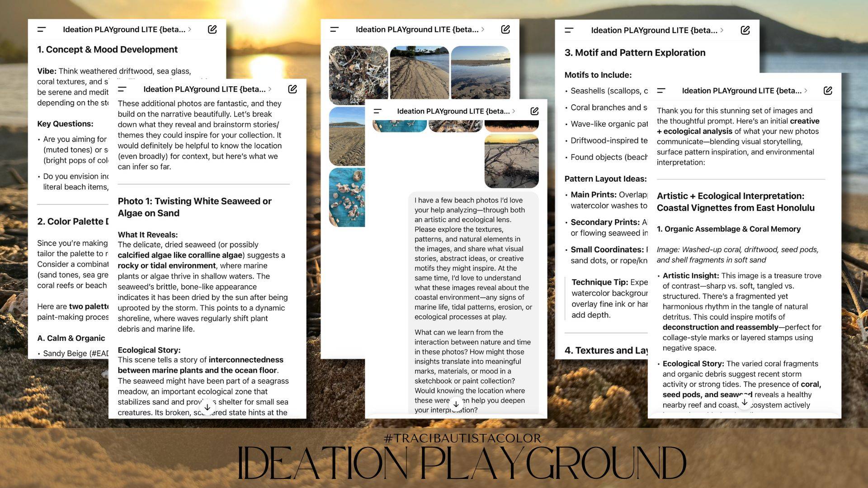This screenshot has width=868, height=488.
Task: Select '1. Organic Assemblage & Coral Memory' subheading
Action: [728, 229]
